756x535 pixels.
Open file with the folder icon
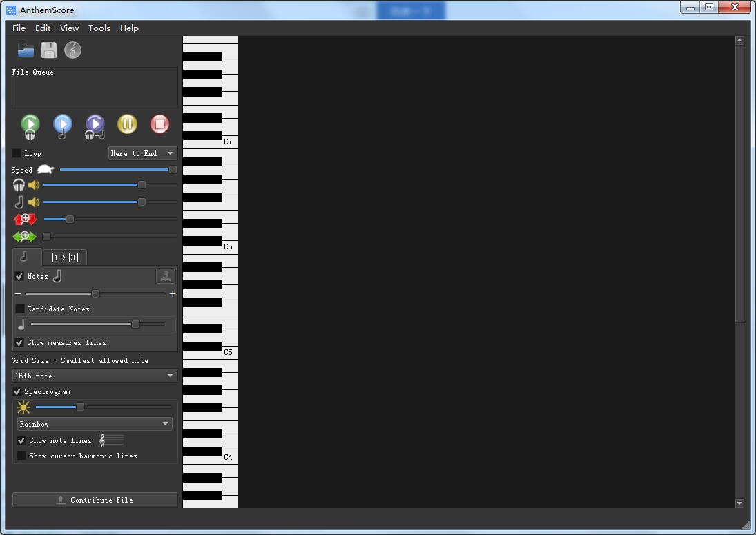tap(26, 50)
